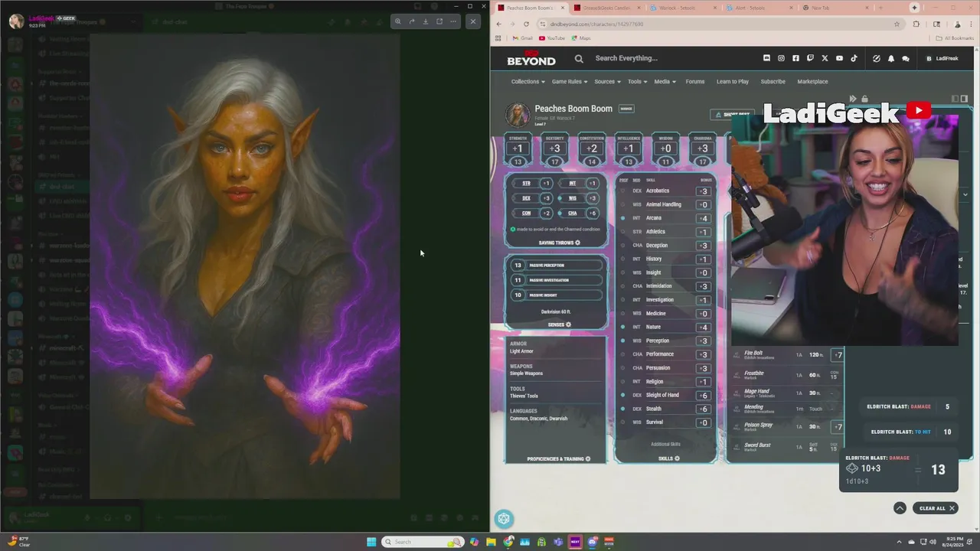The width and height of the screenshot is (980, 551).
Task: Roll Fire Bolt attack +7
Action: tap(838, 355)
